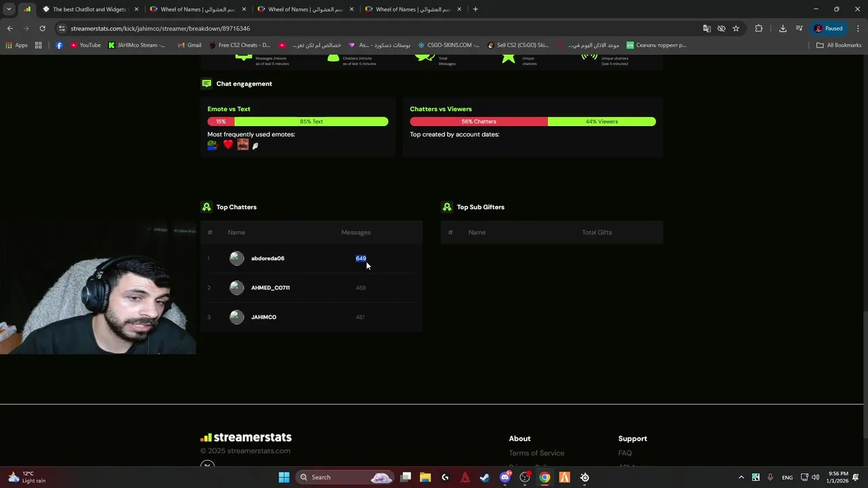This screenshot has width=868, height=488.
Task: Reload the page with the refresh icon
Action: pos(42,28)
